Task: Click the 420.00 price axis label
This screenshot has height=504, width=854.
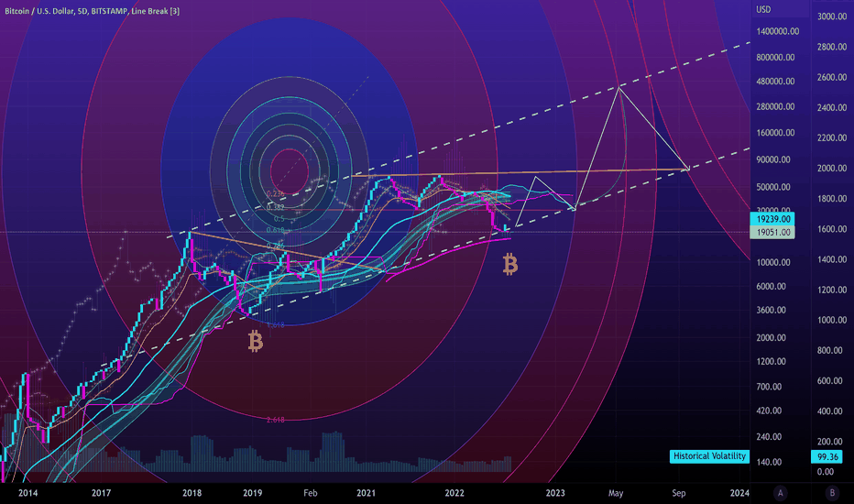Action: [x=769, y=411]
